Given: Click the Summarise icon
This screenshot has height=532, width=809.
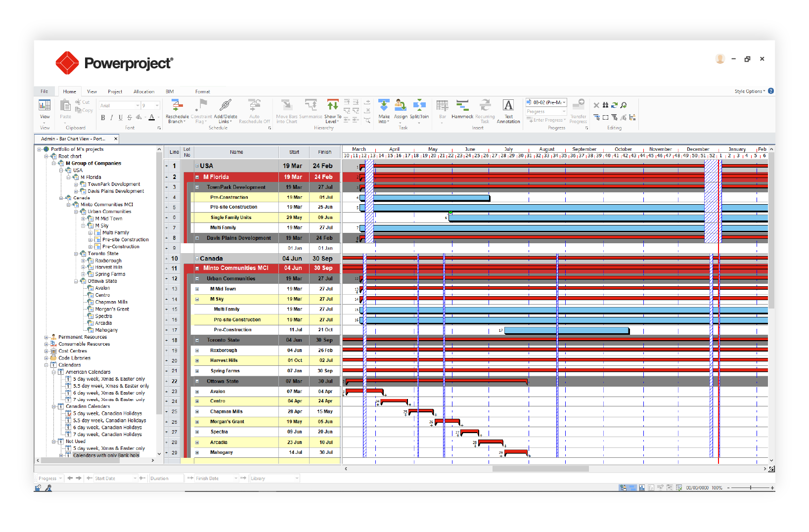Looking at the screenshot, I should [311, 105].
